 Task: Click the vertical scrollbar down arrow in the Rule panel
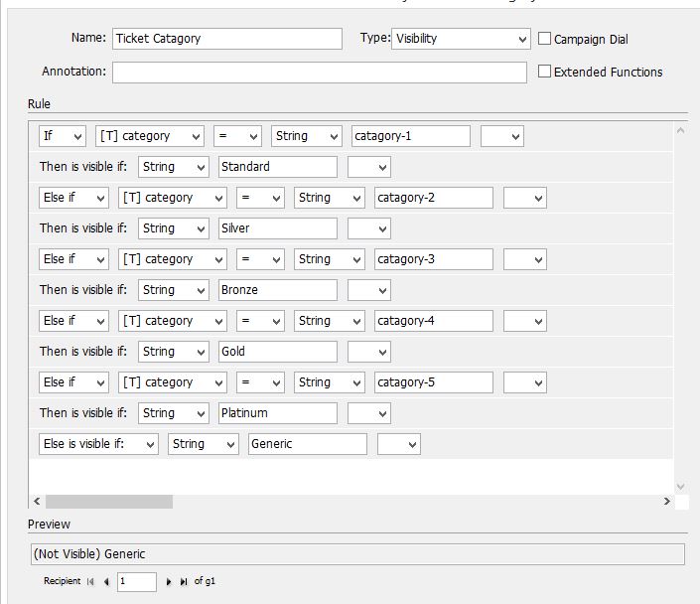680,487
